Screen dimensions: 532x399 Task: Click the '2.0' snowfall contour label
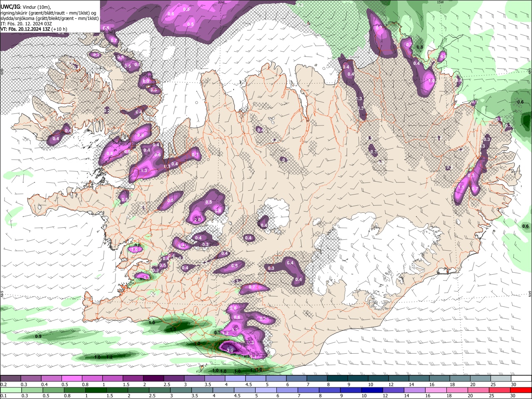click(x=198, y=219)
